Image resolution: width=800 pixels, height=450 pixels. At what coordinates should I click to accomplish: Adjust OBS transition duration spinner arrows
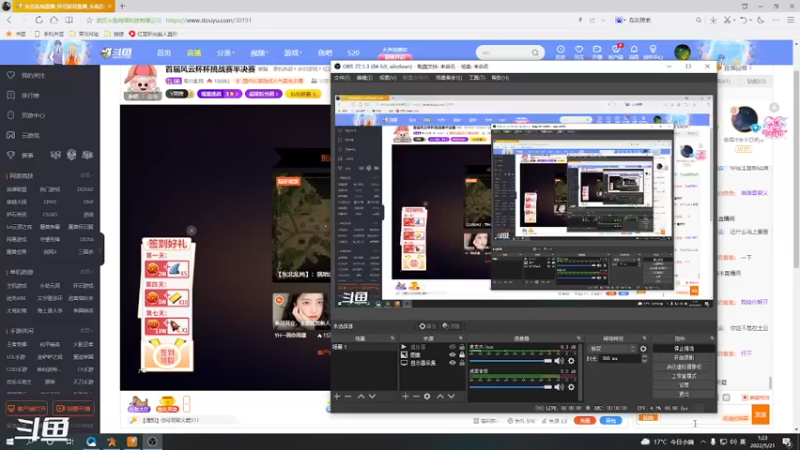pyautogui.click(x=644, y=359)
